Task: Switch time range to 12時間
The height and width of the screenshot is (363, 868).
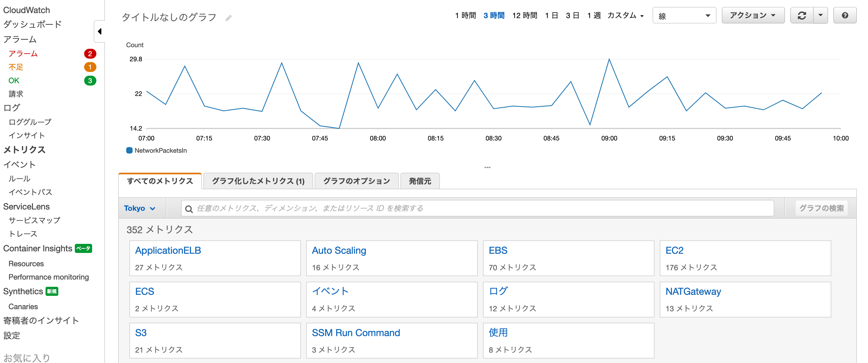Action: [x=525, y=15]
